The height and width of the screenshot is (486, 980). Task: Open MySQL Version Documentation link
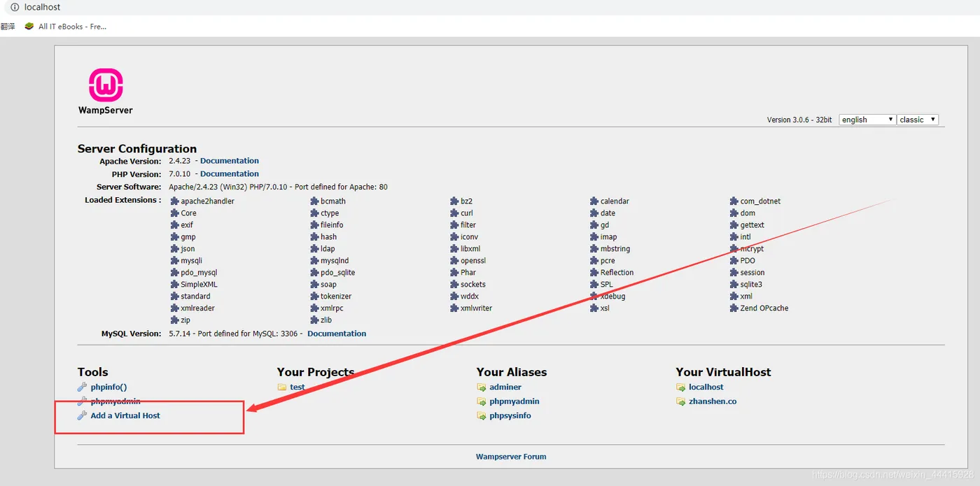coord(337,334)
